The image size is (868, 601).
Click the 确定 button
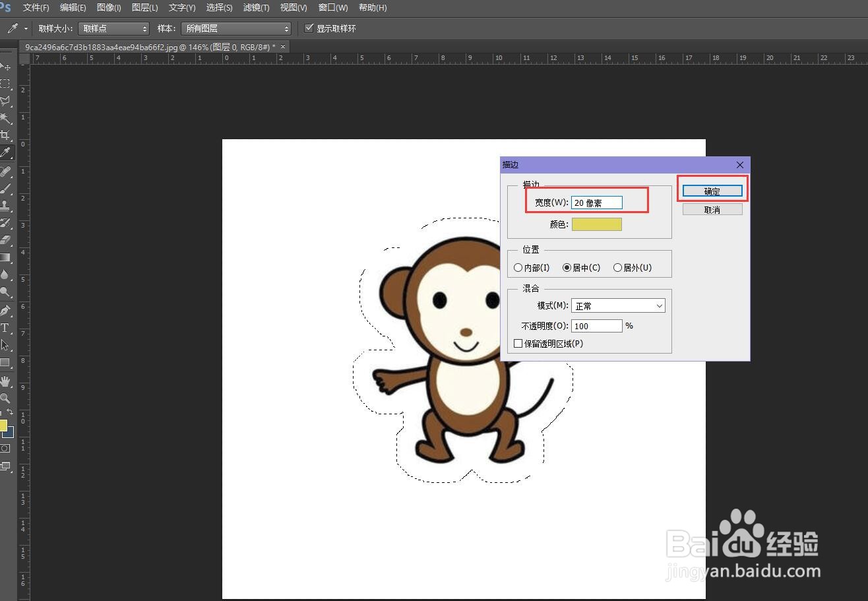point(712,191)
